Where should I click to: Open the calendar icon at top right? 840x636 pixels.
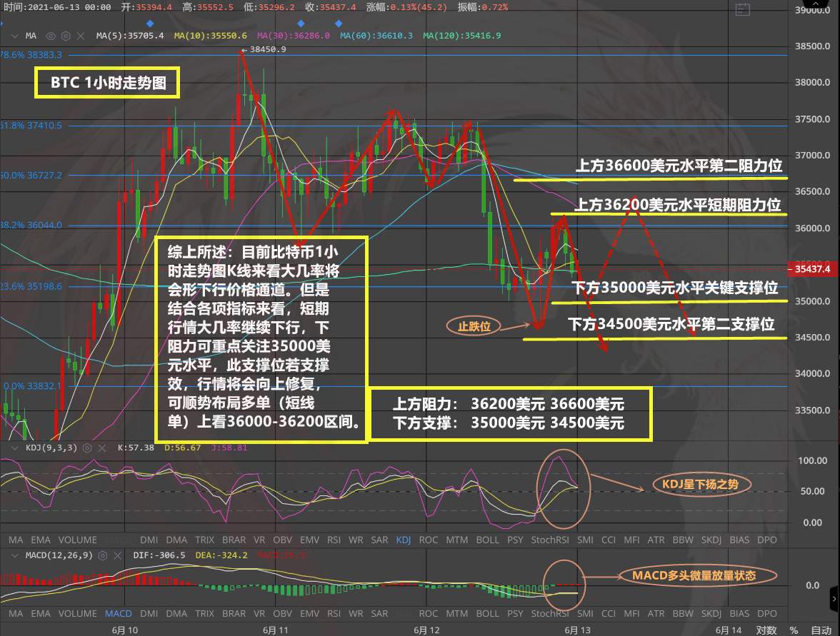point(743,9)
